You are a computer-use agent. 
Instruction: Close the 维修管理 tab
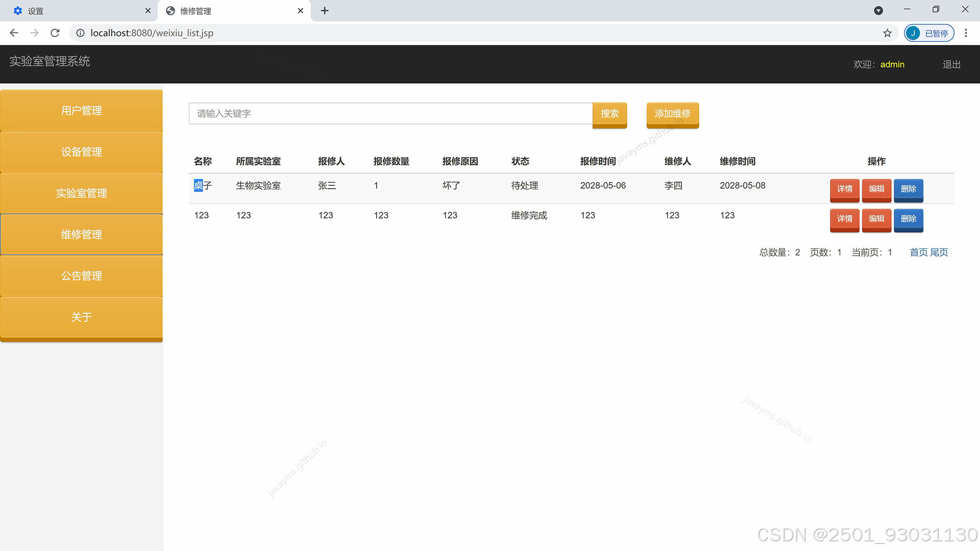coord(300,11)
